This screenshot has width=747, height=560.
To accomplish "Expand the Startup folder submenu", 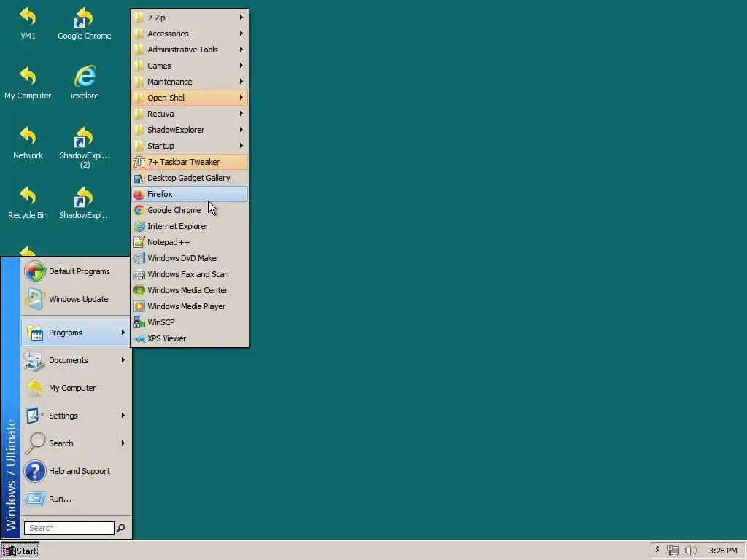I will (190, 146).
